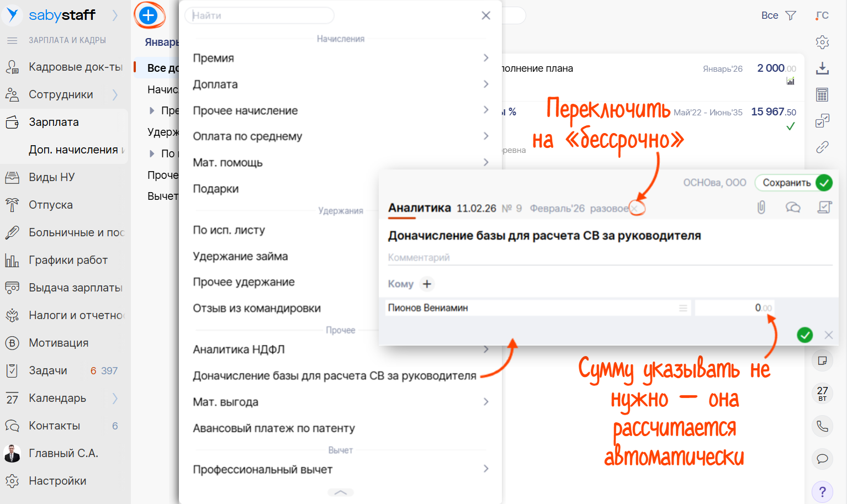Open the calculator icon in right toolbar

822,95
